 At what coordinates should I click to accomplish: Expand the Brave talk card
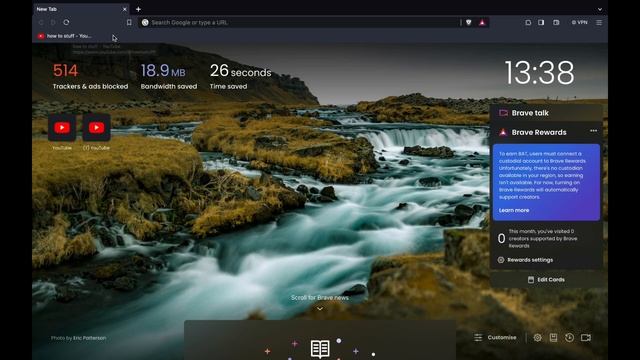(546, 113)
